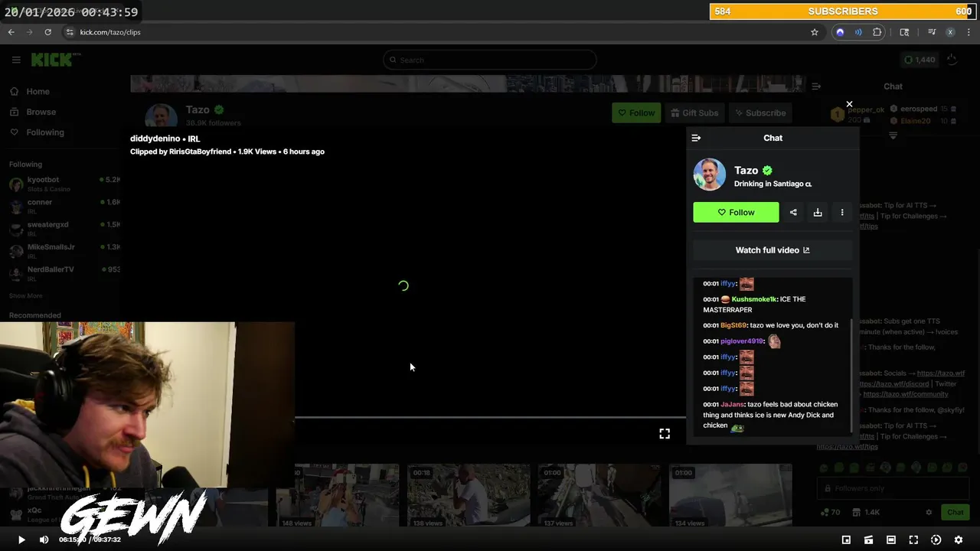Click the site info icon in address bar

pos(70,32)
